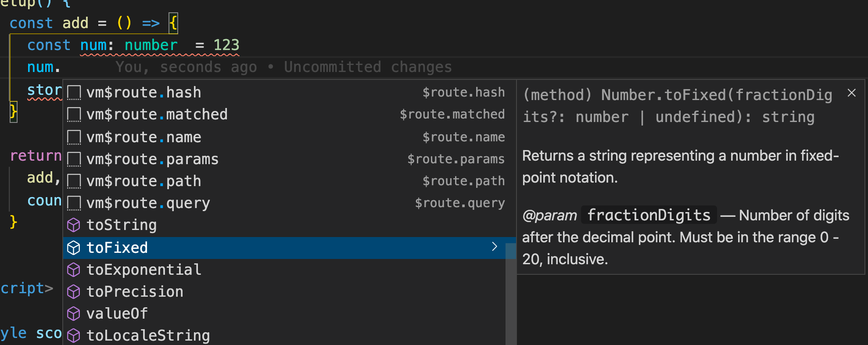Click the 'Uncommitted changes' blame annotation
Viewport: 868px width, 345px height.
tap(367, 67)
